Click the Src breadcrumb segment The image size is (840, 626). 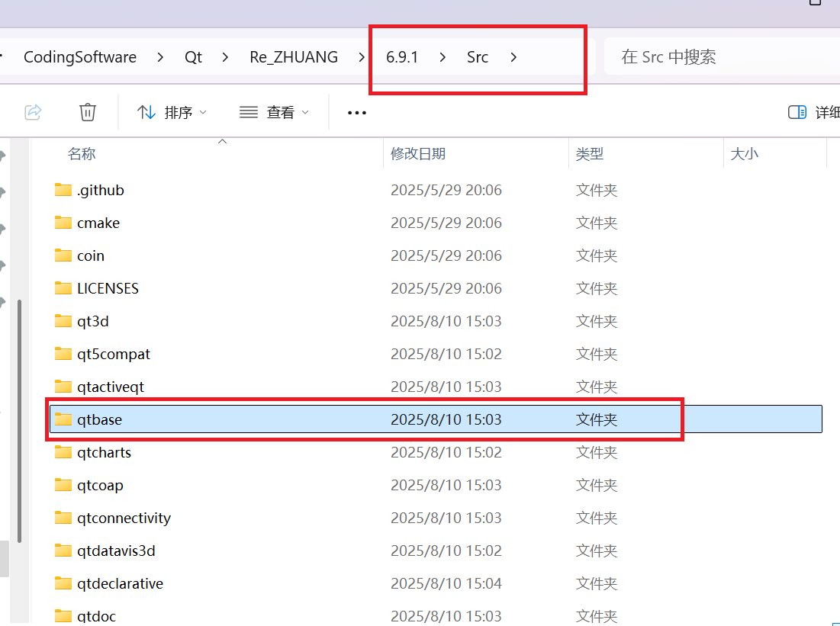[478, 56]
